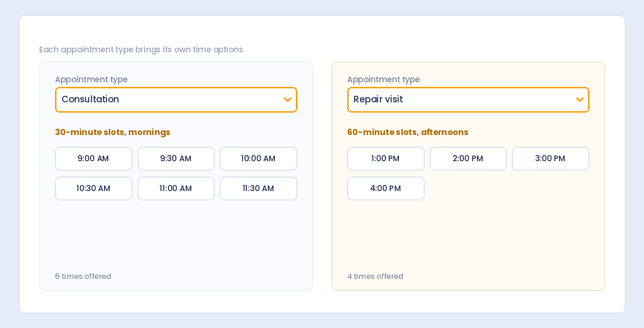Click the Appointment type label above Repair visit

384,79
